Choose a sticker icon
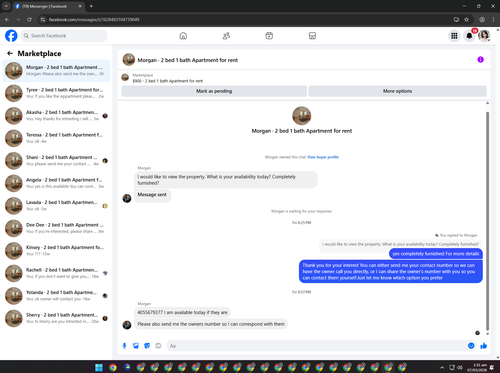 point(147,346)
